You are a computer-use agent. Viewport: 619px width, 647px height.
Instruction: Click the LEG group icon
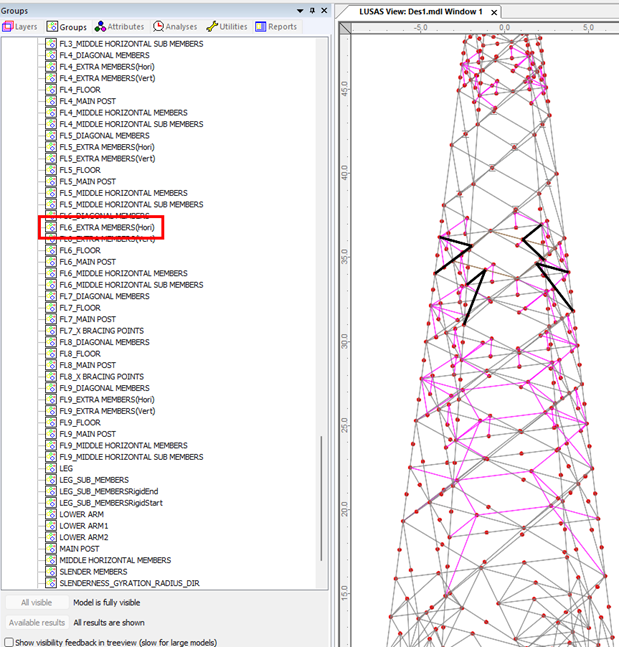tap(51, 468)
